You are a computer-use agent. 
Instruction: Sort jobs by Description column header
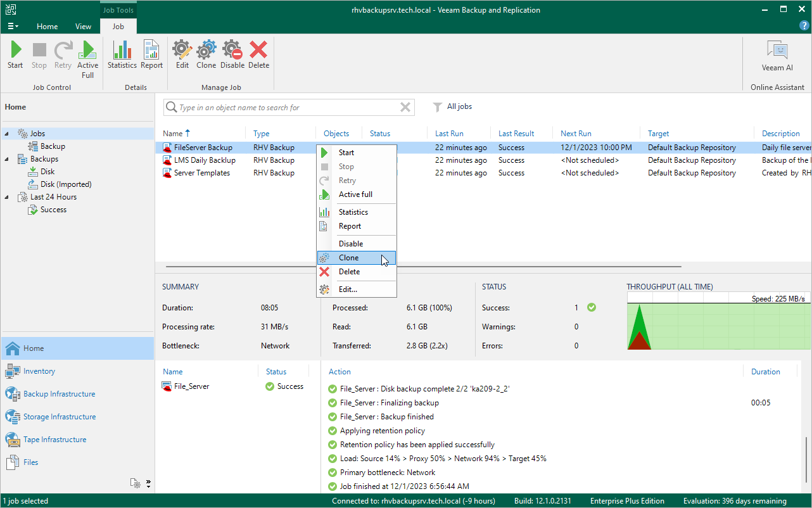tap(781, 134)
